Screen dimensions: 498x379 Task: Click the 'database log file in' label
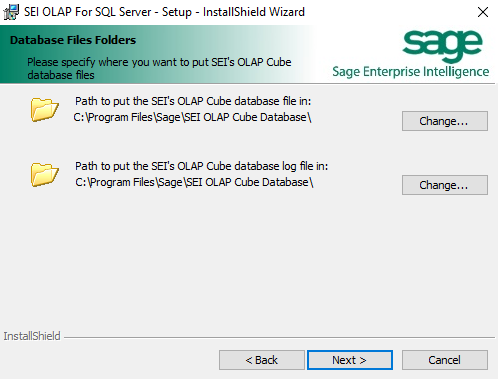281,166
